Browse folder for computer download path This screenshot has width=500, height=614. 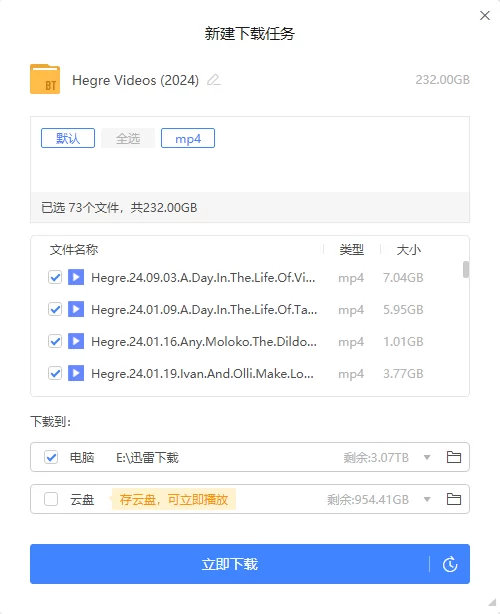[454, 457]
